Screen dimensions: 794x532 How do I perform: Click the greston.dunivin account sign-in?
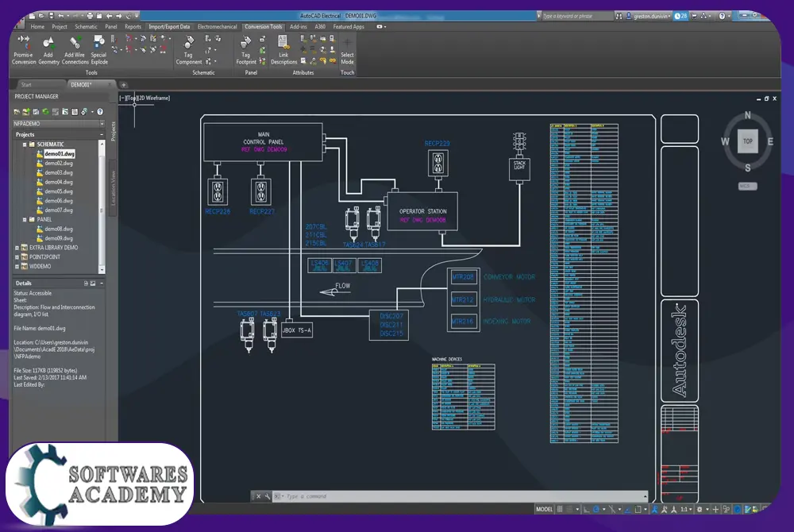[649, 16]
